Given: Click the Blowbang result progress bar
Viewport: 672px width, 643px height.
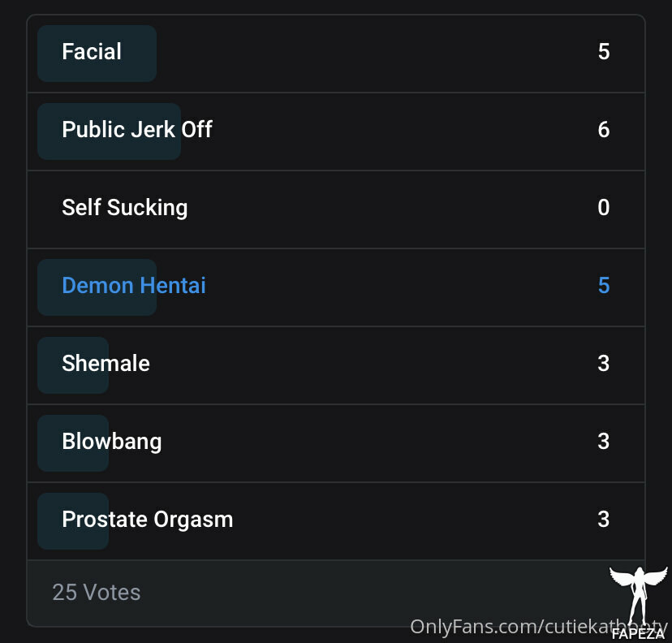Looking at the screenshot, I should pyautogui.click(x=73, y=443).
